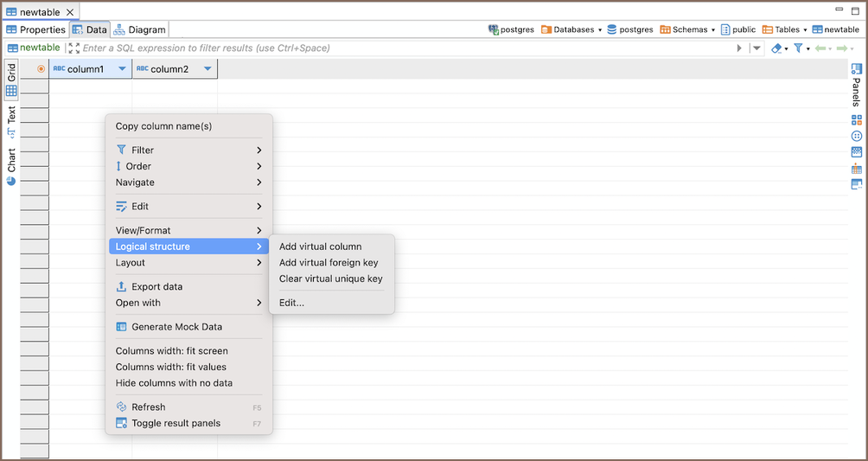Click the eraser clear-filter icon
Screen dimensions: 868x461
tap(775, 48)
